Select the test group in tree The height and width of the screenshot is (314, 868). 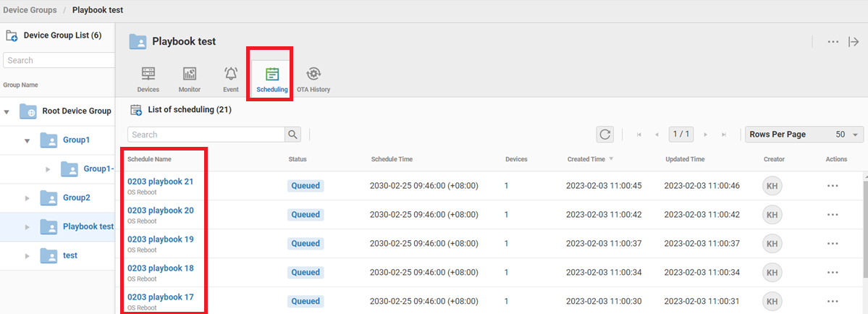[x=69, y=255]
